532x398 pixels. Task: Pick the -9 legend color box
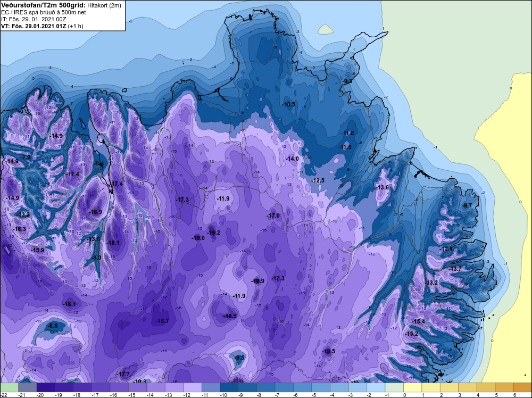tap(247, 387)
